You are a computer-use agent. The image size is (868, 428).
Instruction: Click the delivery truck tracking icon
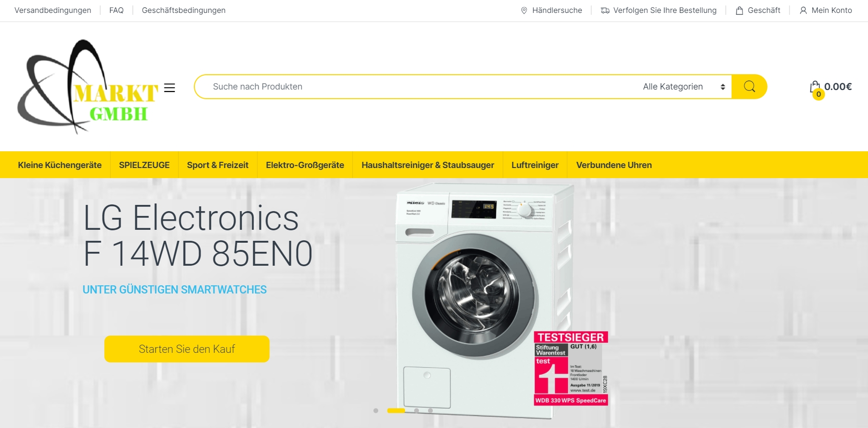605,11
